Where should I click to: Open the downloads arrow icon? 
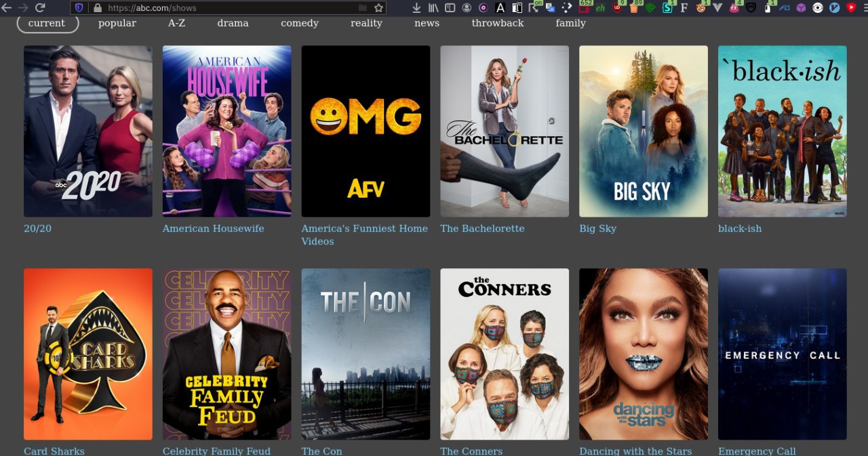[x=416, y=7]
